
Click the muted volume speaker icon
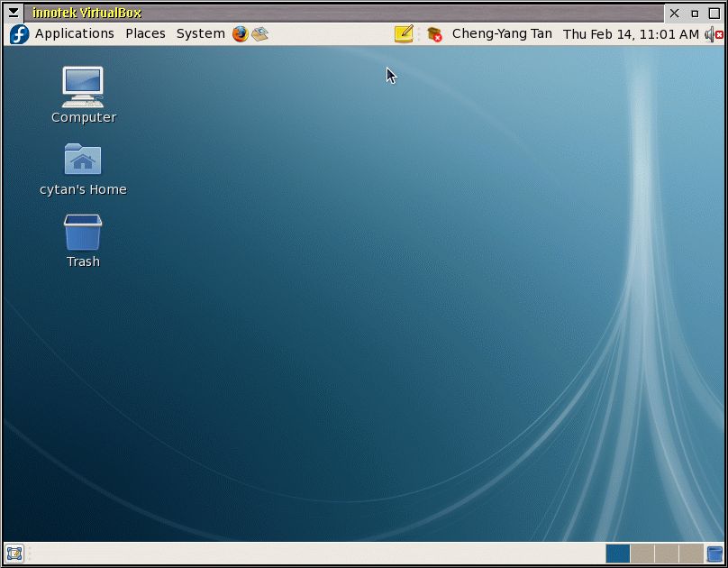click(714, 34)
